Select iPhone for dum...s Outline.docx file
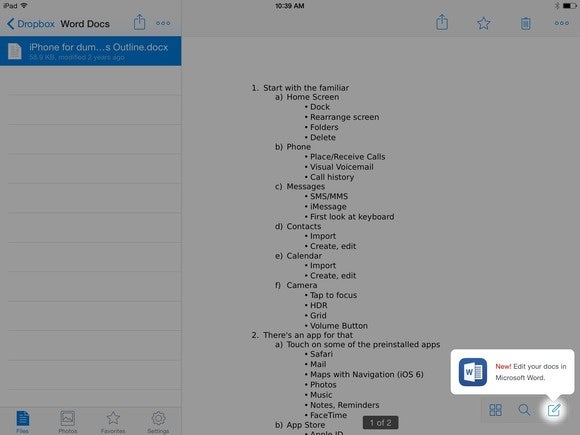The image size is (580, 435). click(x=91, y=51)
